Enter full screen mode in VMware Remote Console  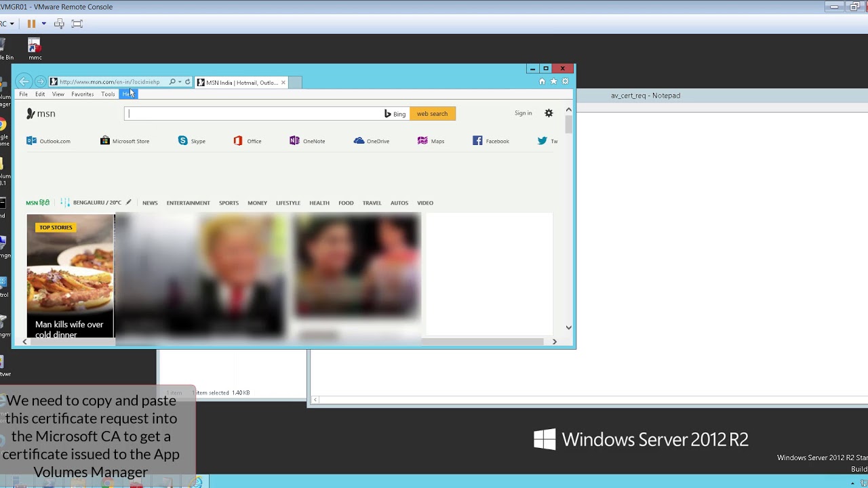pyautogui.click(x=77, y=24)
